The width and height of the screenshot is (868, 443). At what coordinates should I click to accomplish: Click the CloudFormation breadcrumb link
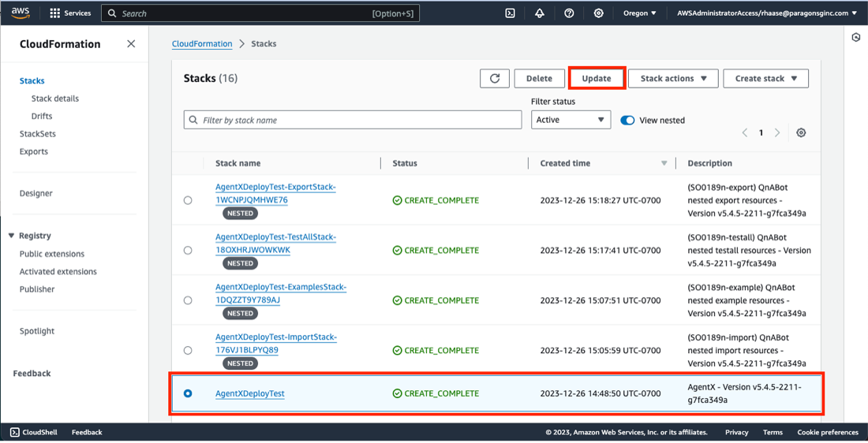click(x=202, y=43)
